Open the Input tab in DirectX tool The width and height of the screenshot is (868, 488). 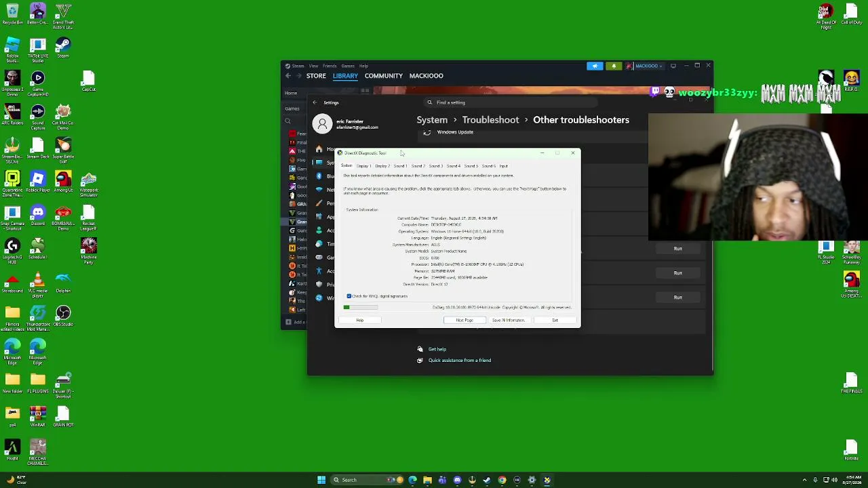coord(503,166)
